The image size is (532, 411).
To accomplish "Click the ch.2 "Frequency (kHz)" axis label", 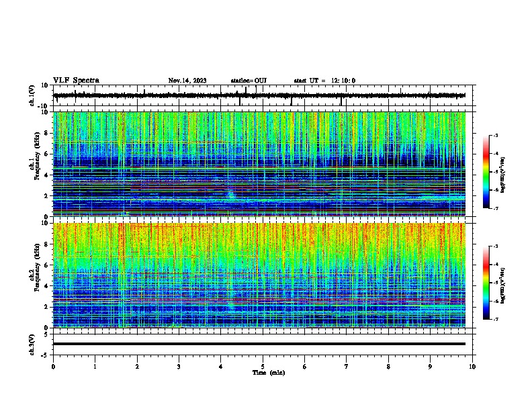I will (37, 267).
